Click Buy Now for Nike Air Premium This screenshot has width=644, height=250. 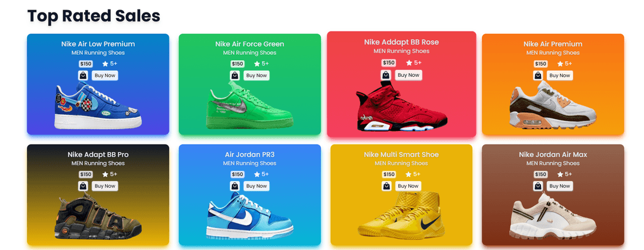[560, 76]
